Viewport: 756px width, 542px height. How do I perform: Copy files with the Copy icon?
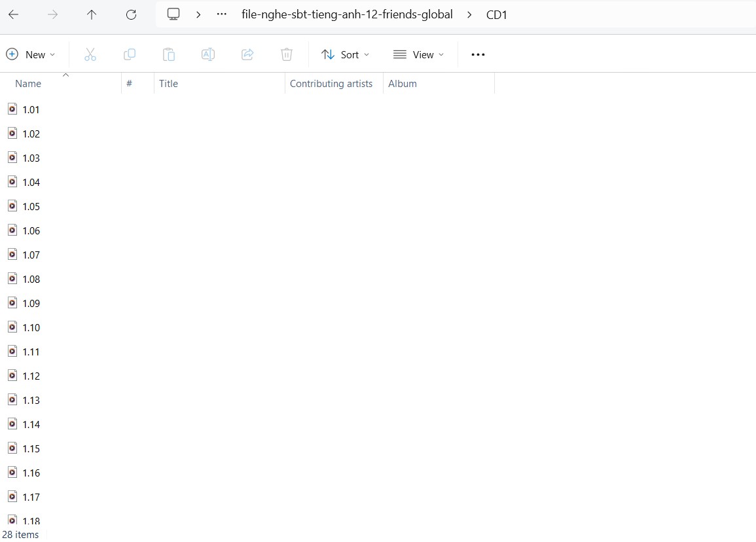pos(130,54)
